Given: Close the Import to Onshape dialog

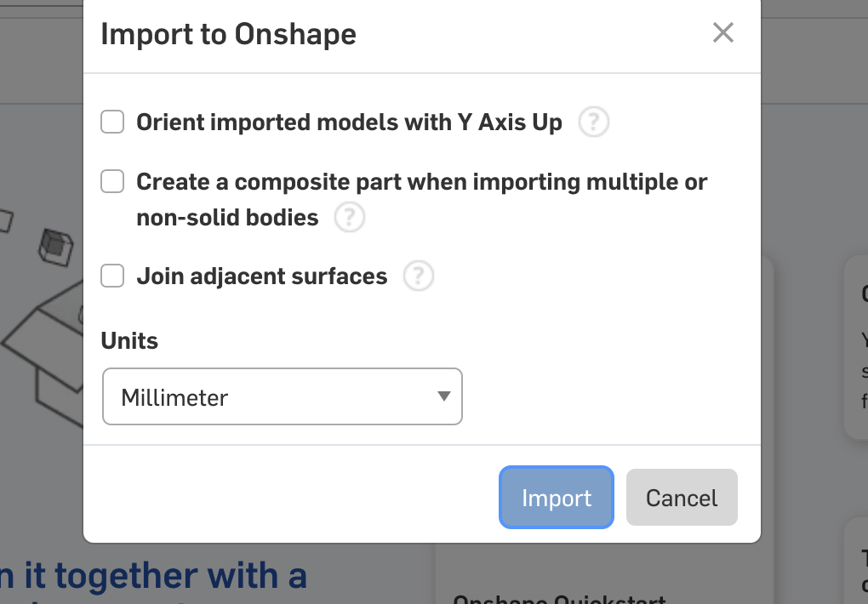Looking at the screenshot, I should pyautogui.click(x=723, y=32).
